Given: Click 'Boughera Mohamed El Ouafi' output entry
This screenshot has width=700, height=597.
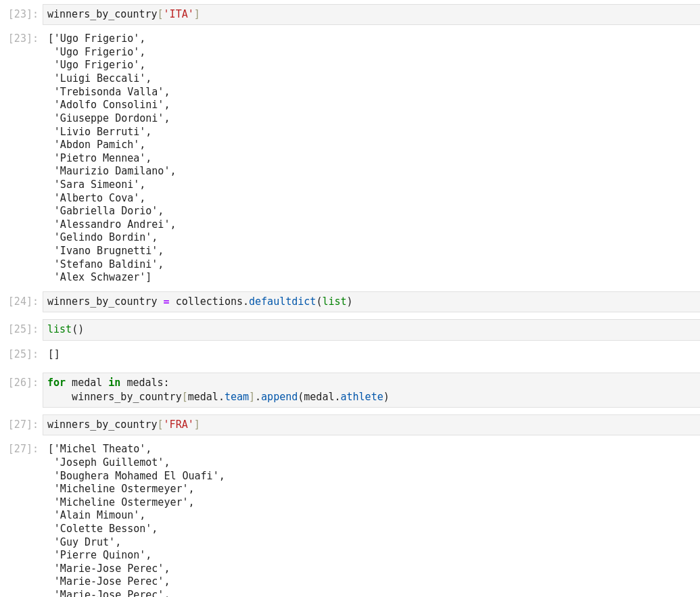Looking at the screenshot, I should coord(138,476).
